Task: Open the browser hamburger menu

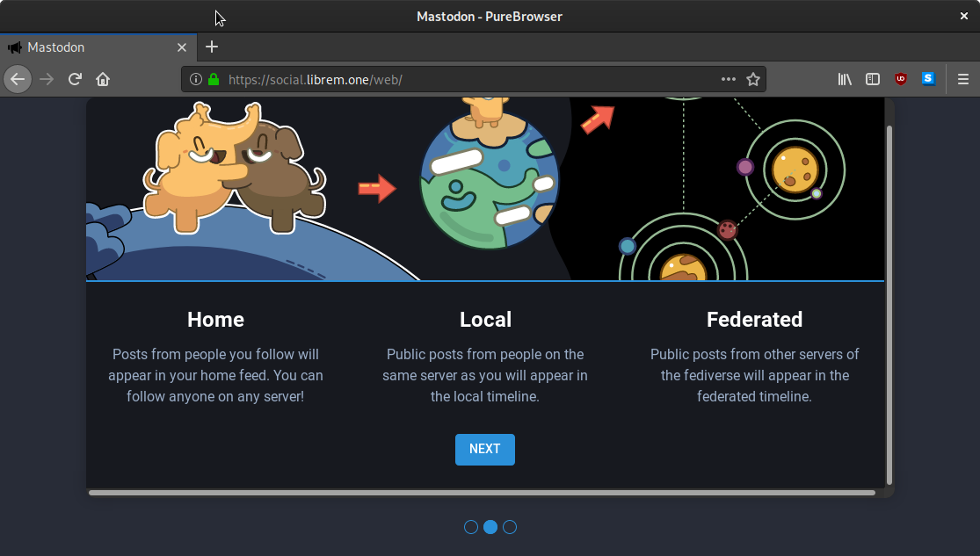Action: (963, 79)
